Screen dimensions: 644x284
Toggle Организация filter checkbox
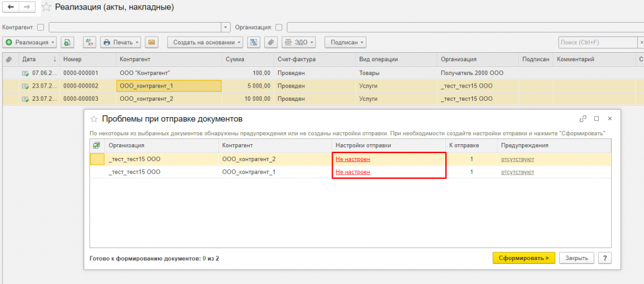point(279,28)
